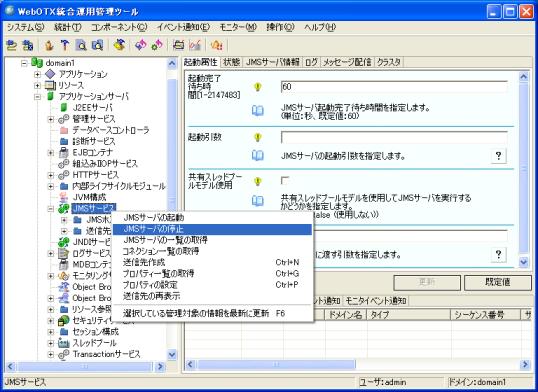Expand the HTTPサービス tree node
538x392 pixels.
[51, 175]
